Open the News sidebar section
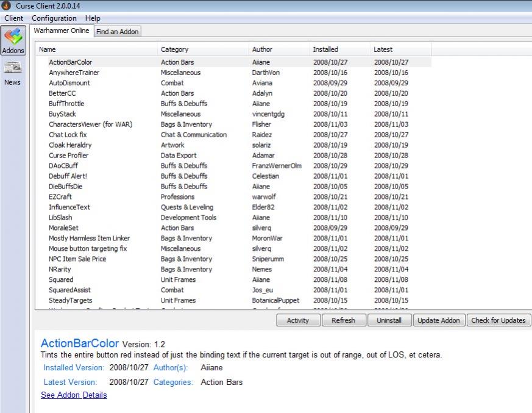The height and width of the screenshot is (413, 532). click(x=13, y=73)
